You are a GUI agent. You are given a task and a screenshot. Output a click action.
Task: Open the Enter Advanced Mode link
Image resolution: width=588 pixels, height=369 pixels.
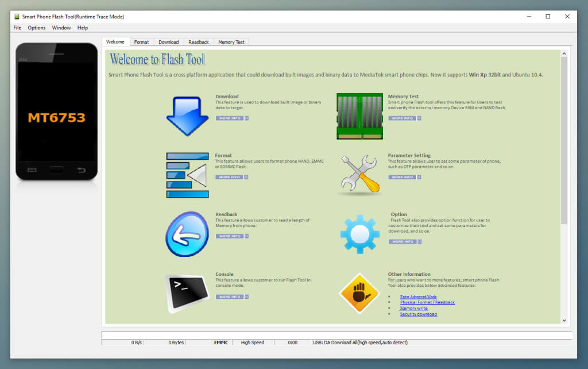pyautogui.click(x=418, y=297)
